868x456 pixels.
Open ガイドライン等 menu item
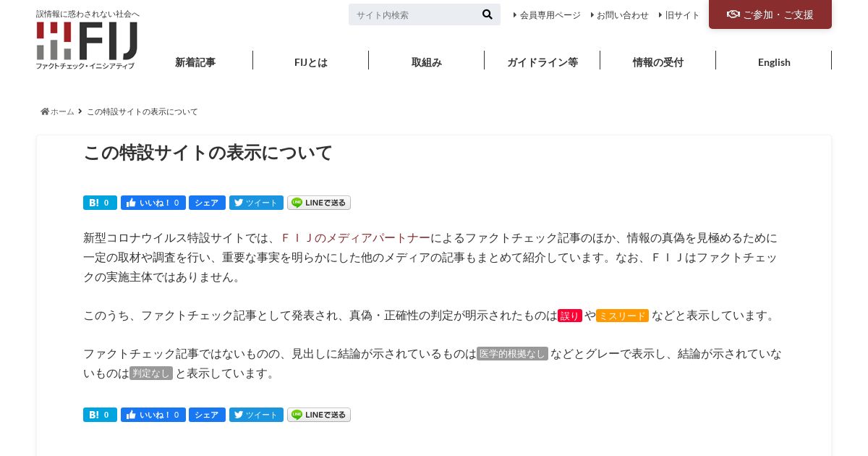pos(542,62)
